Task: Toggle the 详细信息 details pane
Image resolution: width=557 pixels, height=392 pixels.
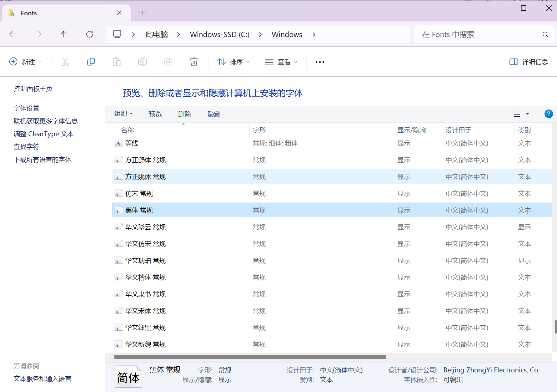Action: (x=528, y=62)
